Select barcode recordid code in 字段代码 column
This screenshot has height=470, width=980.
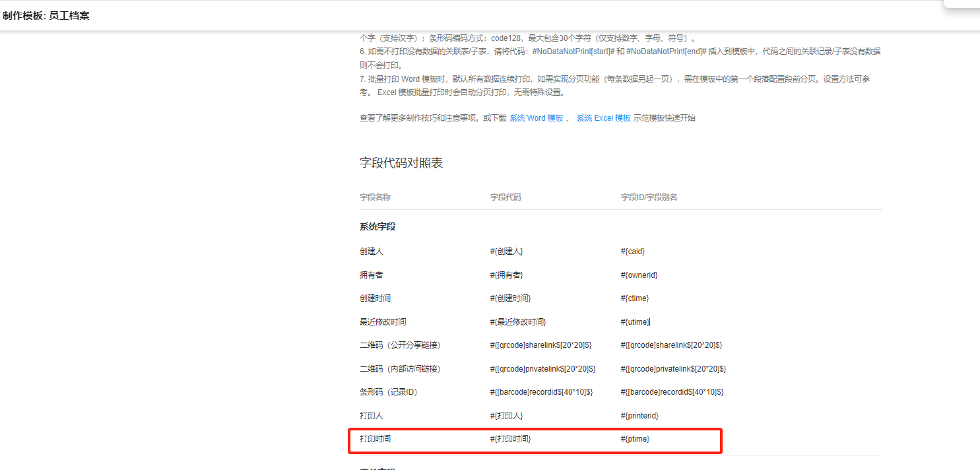click(541, 392)
